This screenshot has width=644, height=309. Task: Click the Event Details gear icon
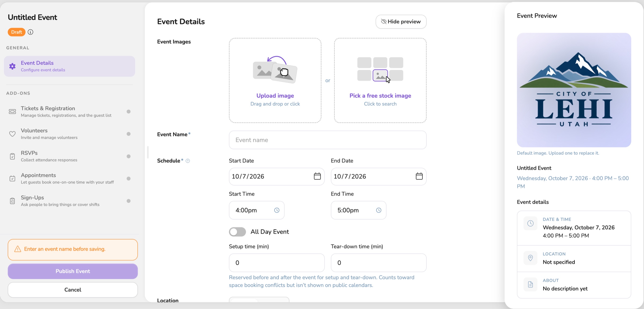[x=12, y=66]
